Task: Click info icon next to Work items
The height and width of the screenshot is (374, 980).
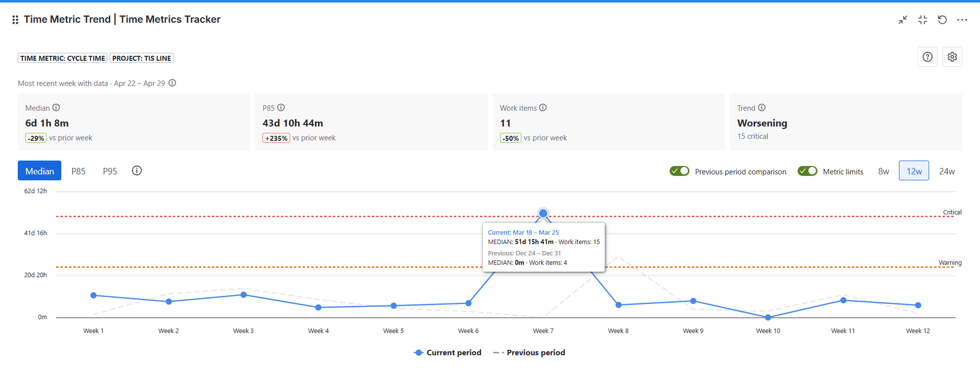Action: coord(543,108)
